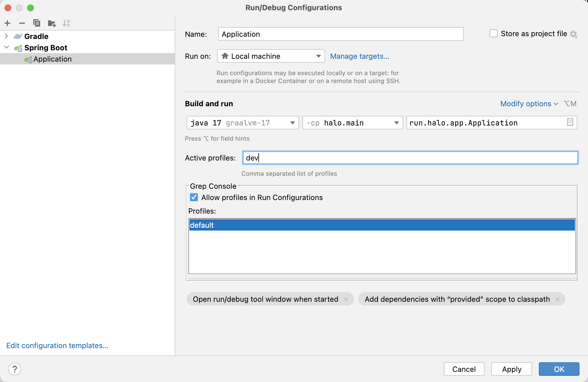Enable Store as project file
588x382 pixels.
click(494, 33)
